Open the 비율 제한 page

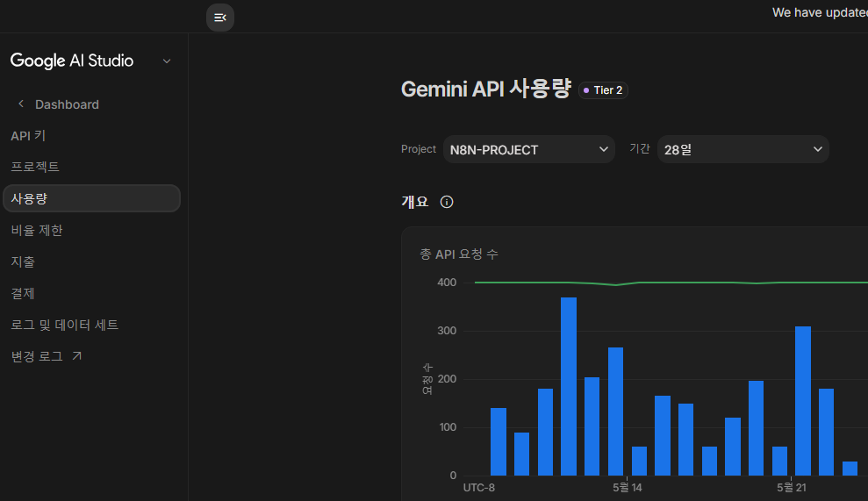pyautogui.click(x=37, y=230)
